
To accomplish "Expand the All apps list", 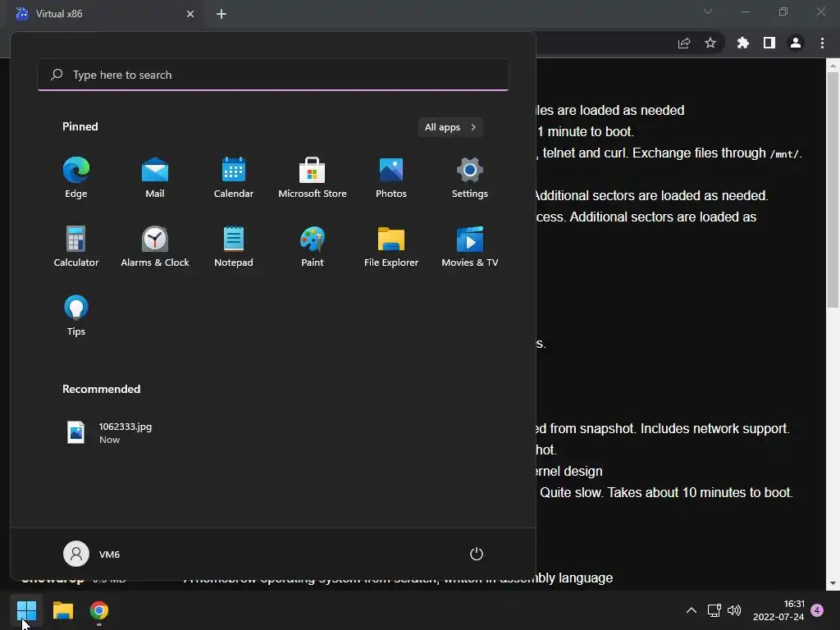I will [450, 127].
